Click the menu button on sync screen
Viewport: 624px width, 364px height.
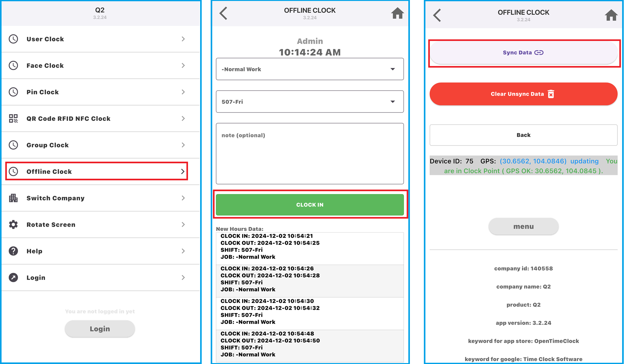pyautogui.click(x=524, y=226)
